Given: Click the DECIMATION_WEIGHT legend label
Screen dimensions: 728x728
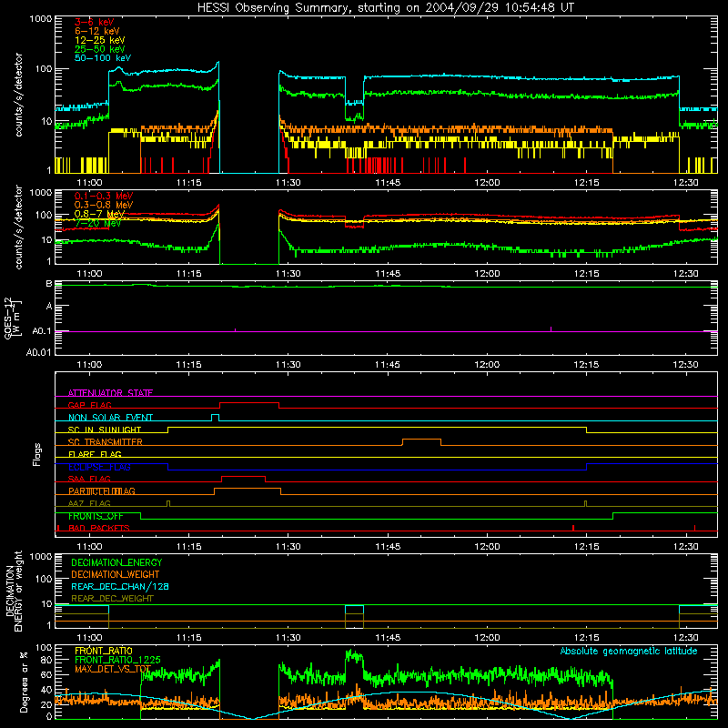Looking at the screenshot, I should (x=116, y=574).
